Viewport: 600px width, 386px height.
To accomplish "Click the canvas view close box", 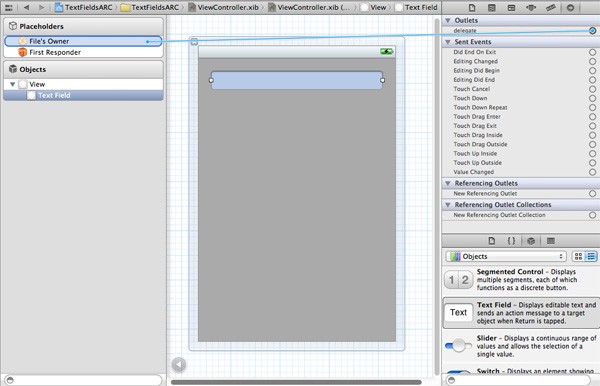I will click(194, 42).
